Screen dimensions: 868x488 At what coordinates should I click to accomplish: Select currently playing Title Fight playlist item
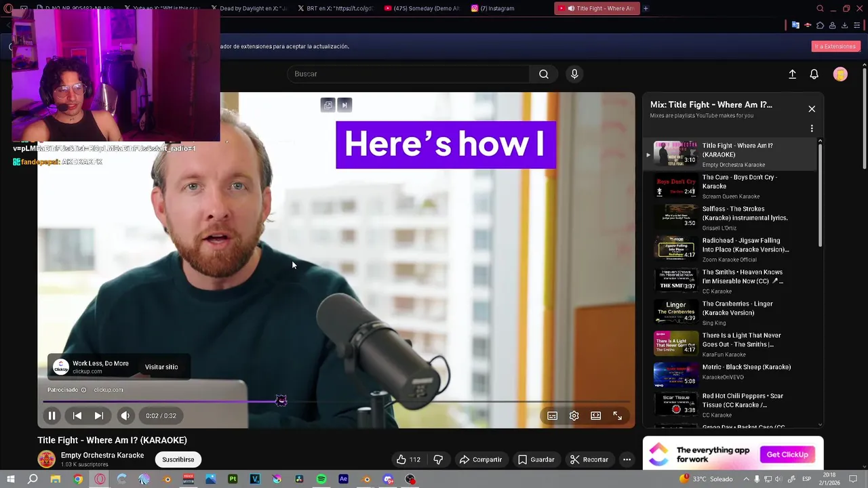point(730,155)
